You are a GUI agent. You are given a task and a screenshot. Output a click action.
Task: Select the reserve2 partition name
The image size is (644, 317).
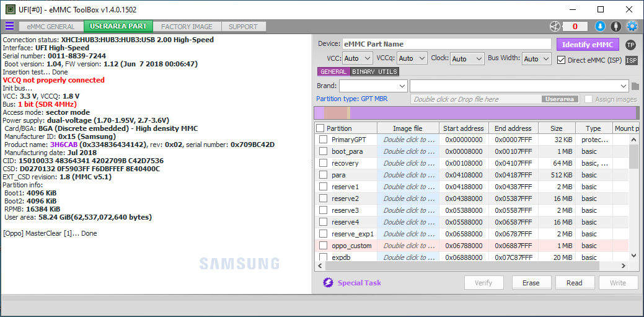(x=345, y=199)
